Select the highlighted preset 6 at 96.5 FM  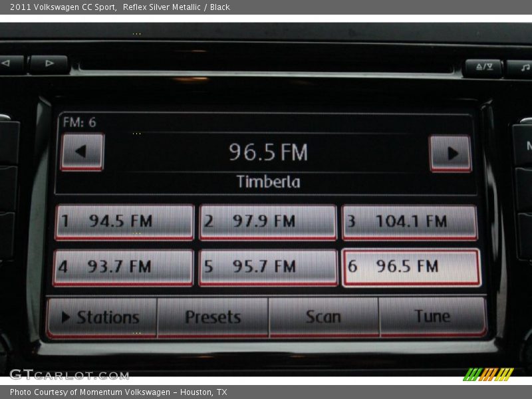click(411, 266)
